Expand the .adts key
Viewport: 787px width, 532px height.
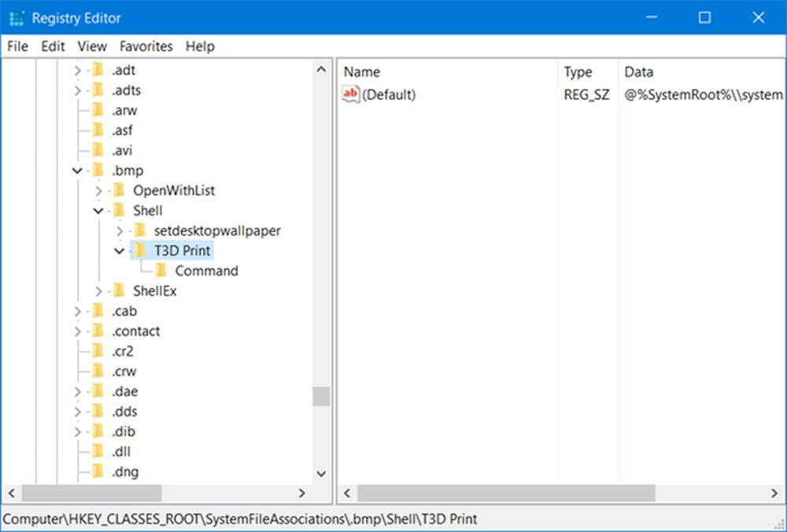tap(77, 91)
